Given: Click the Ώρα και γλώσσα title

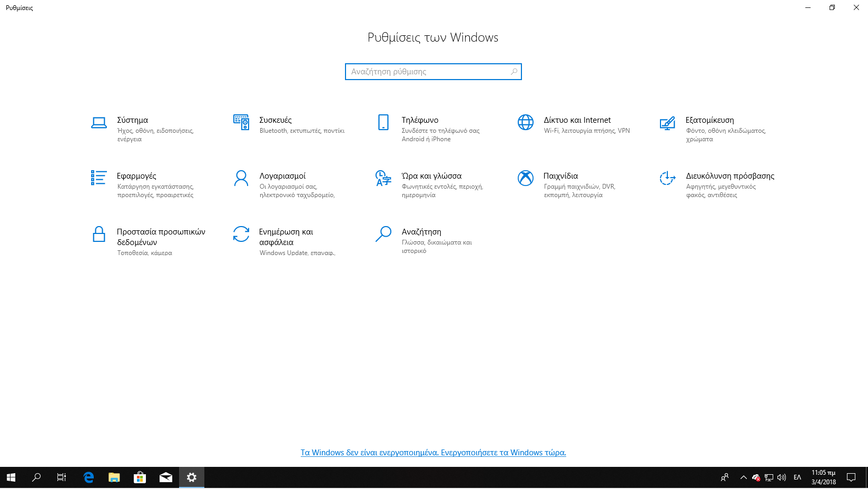Looking at the screenshot, I should click(x=432, y=176).
